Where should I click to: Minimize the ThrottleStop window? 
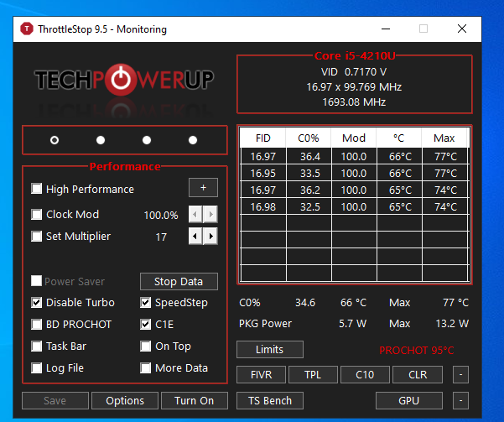(386, 29)
